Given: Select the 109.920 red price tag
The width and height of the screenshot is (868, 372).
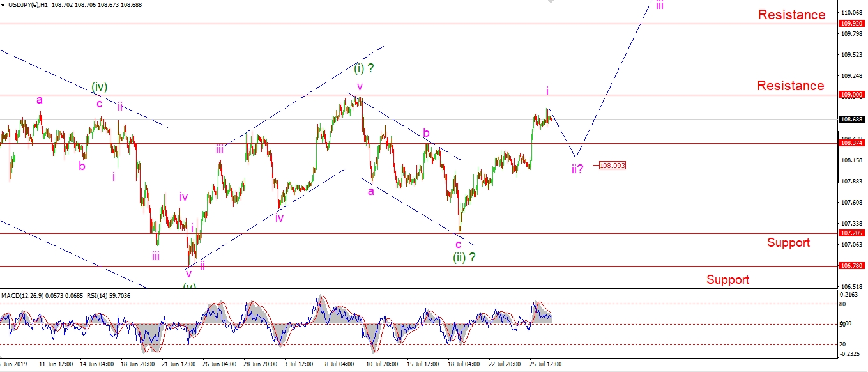Looking at the screenshot, I should click(852, 24).
